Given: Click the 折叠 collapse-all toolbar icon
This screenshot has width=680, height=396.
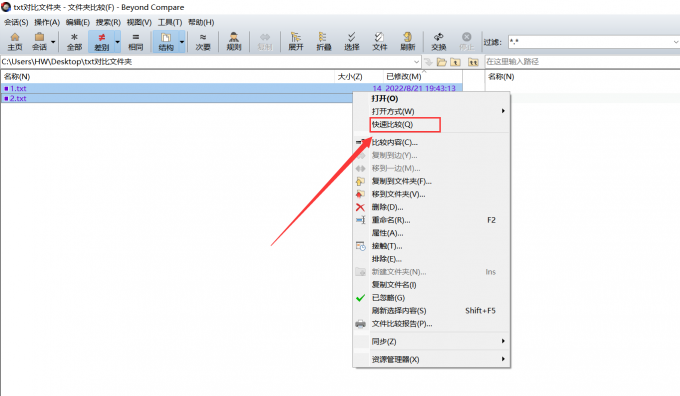Looking at the screenshot, I should [x=324, y=42].
